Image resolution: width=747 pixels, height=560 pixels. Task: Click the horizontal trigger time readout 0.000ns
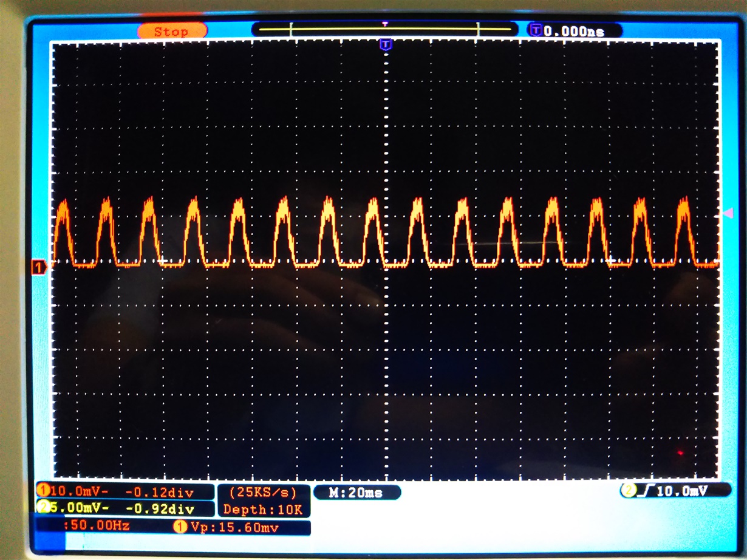coord(574,31)
